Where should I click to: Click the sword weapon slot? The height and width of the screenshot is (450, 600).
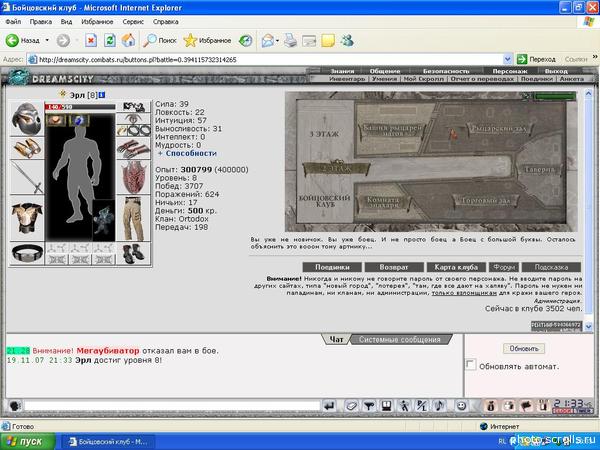26,177
